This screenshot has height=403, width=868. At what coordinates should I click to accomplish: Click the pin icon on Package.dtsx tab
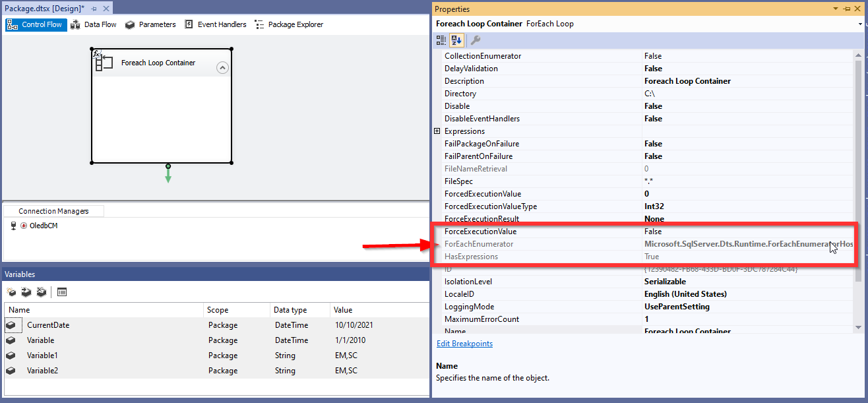94,8
